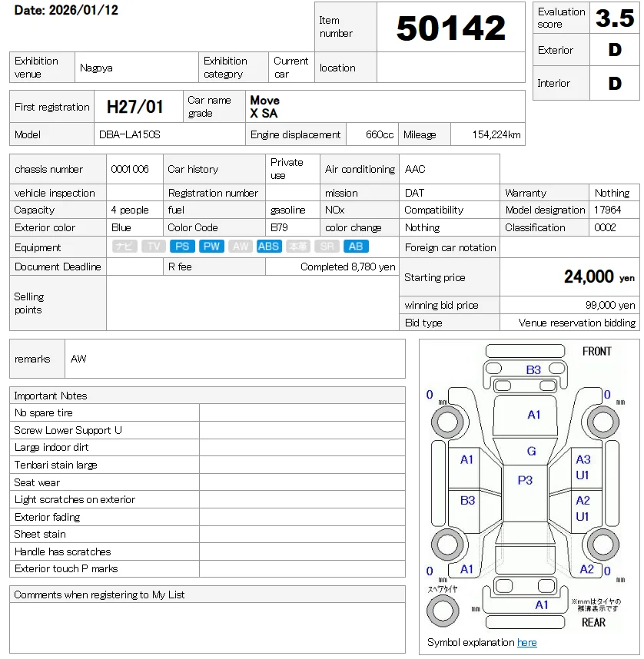Click model designation number 17964
Image resolution: width=644 pixels, height=659 pixels.
(607, 210)
